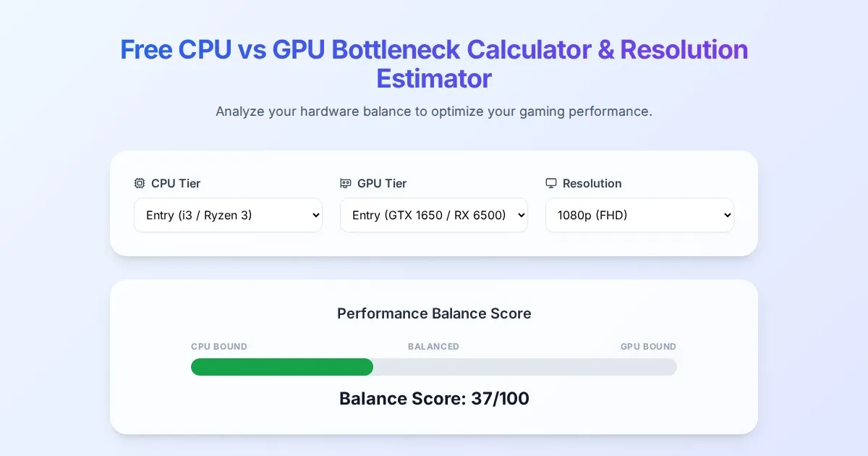Click the Performance Balance Score heading
868x456 pixels.
click(x=434, y=313)
